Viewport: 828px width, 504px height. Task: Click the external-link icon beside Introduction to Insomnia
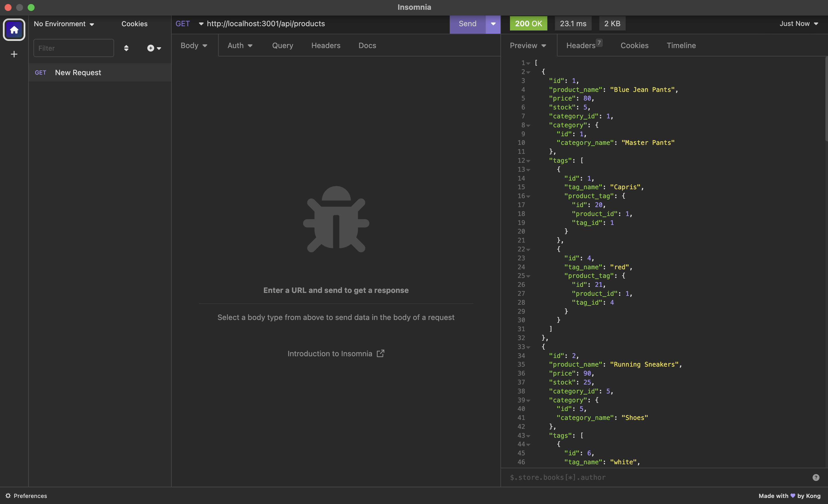(380, 353)
